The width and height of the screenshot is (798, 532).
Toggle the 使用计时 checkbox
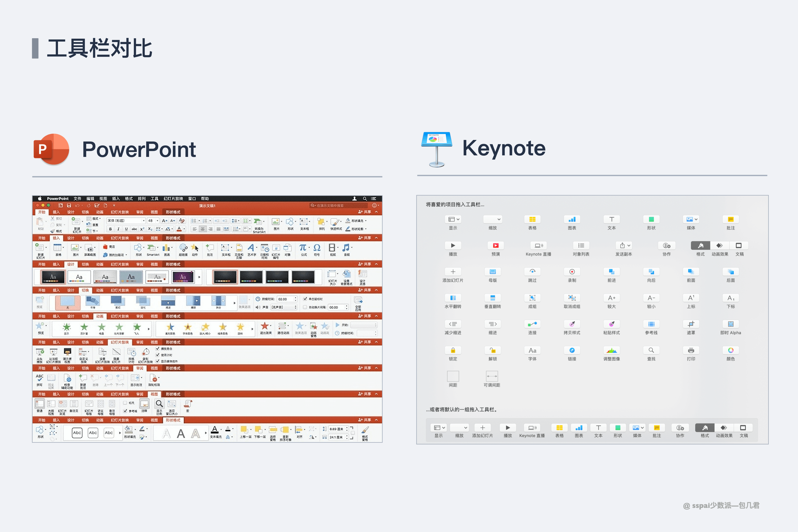(157, 355)
